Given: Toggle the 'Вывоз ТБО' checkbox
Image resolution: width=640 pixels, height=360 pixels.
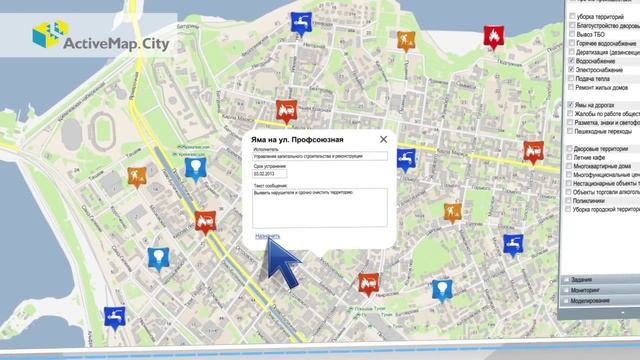Looking at the screenshot, I should click(572, 34).
